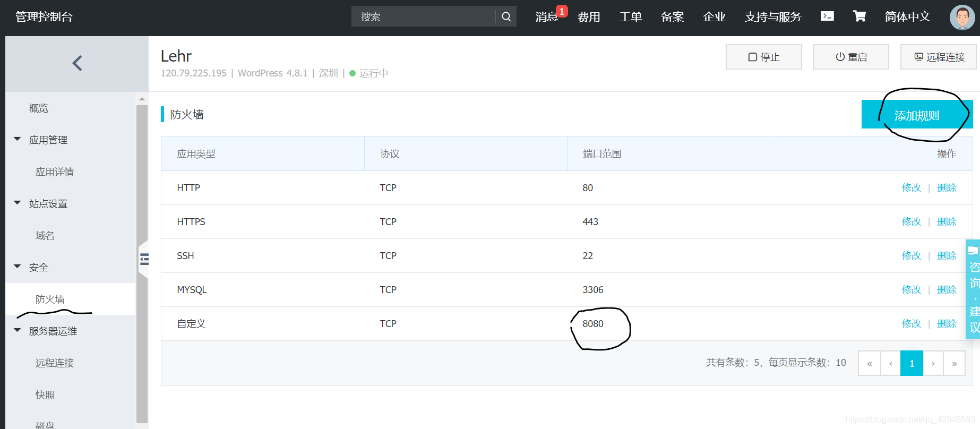This screenshot has width=980, height=429.
Task: Open 快照 in the sidebar
Action: click(x=45, y=395)
